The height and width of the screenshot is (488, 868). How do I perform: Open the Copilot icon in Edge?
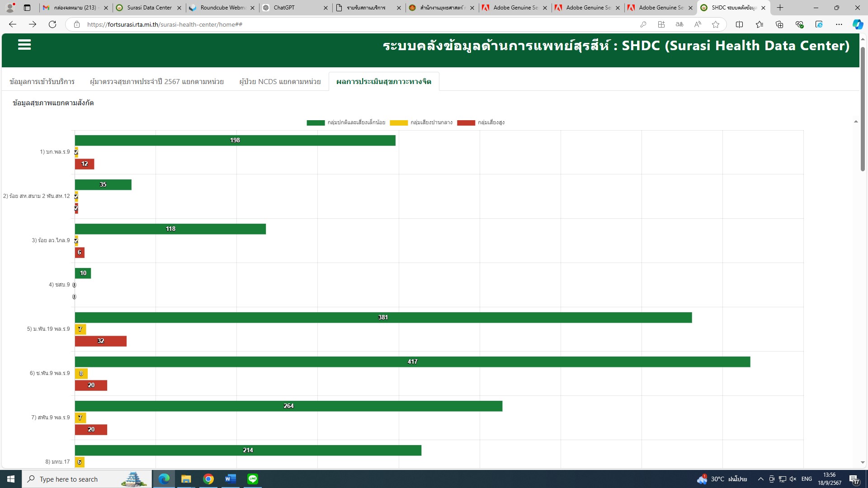(x=857, y=24)
